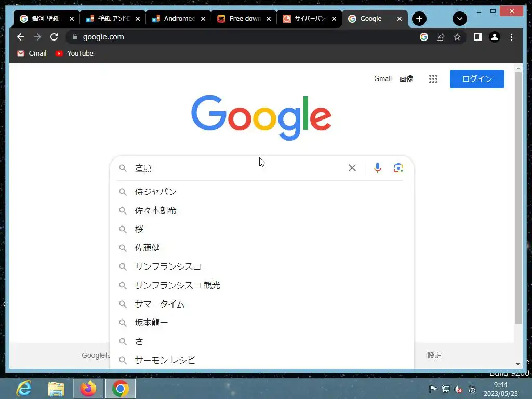Image resolution: width=532 pixels, height=399 pixels.
Task: Switch to the サイバーパン tab
Action: tap(304, 19)
